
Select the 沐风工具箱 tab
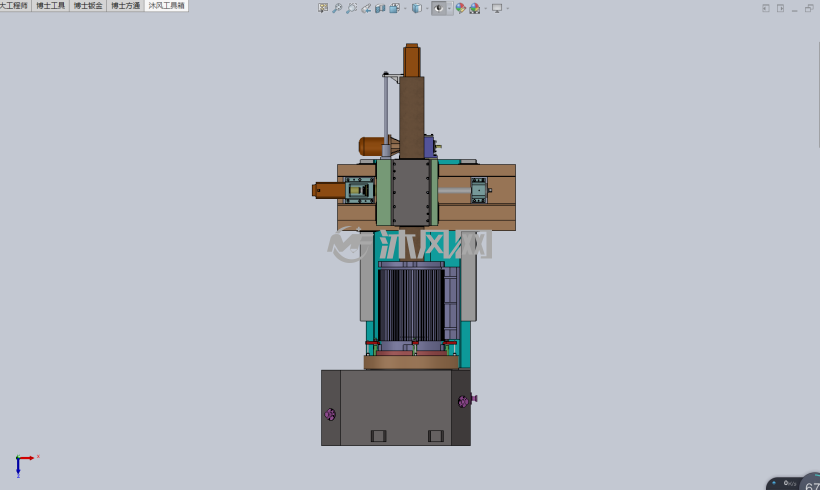pos(166,5)
